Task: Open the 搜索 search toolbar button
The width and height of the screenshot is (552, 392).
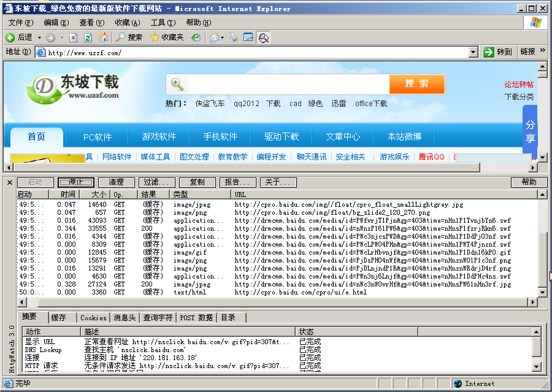Action: pyautogui.click(x=129, y=37)
